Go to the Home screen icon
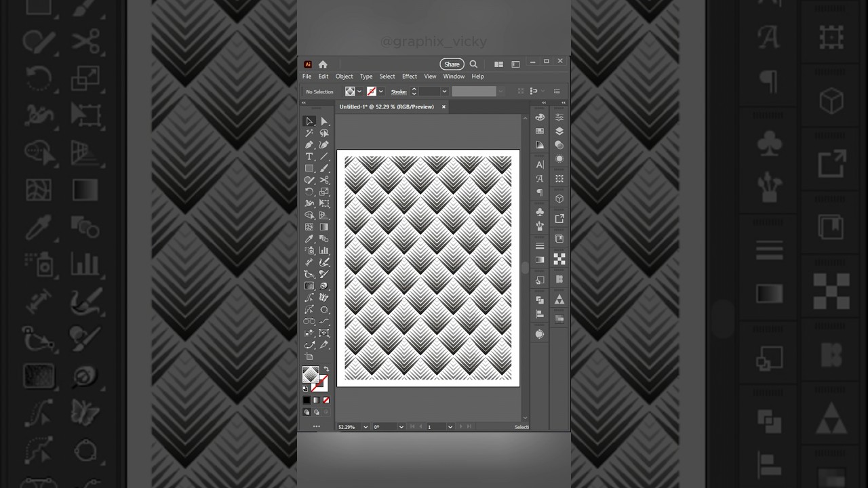Screen dimensions: 868x488 coord(323,64)
